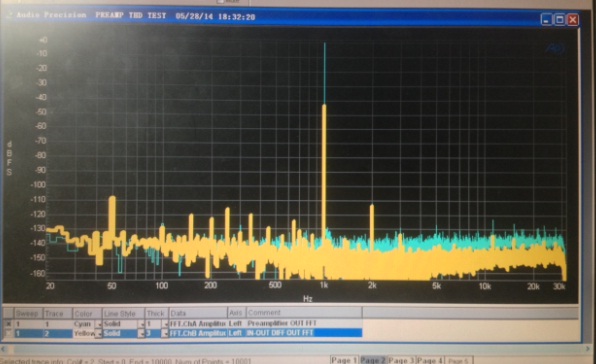Click the Sweep column header
This screenshot has height=364, width=596.
pyautogui.click(x=28, y=313)
